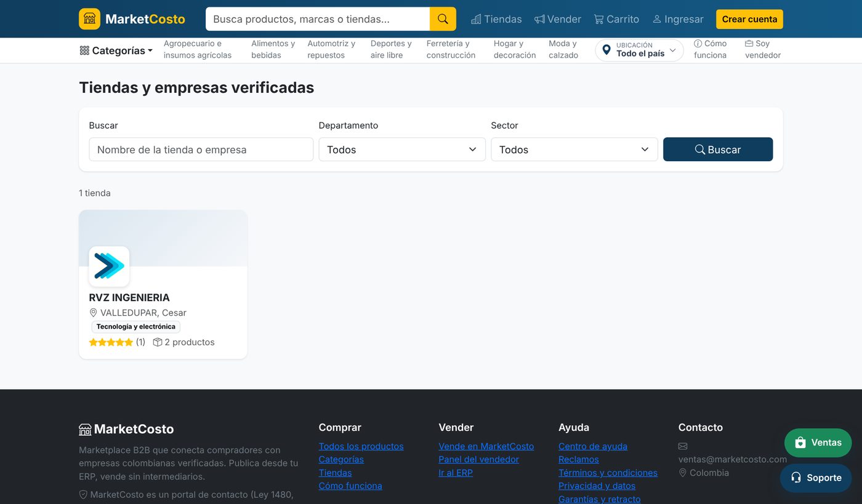Click the MarketCosto logo in the header
Image resolution: width=862 pixels, height=504 pixels.
pos(132,19)
